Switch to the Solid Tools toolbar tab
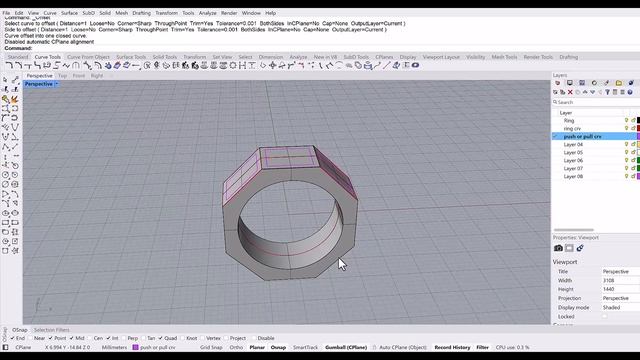 pyautogui.click(x=164, y=57)
